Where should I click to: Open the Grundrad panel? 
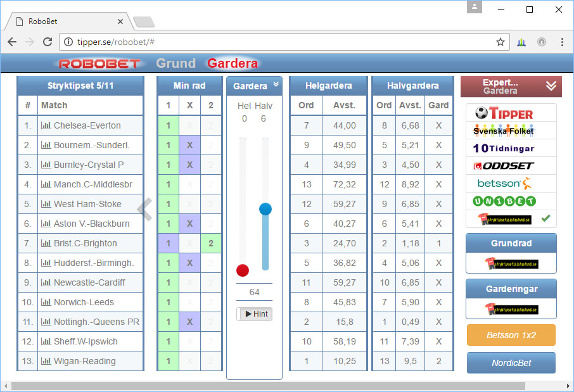click(511, 243)
